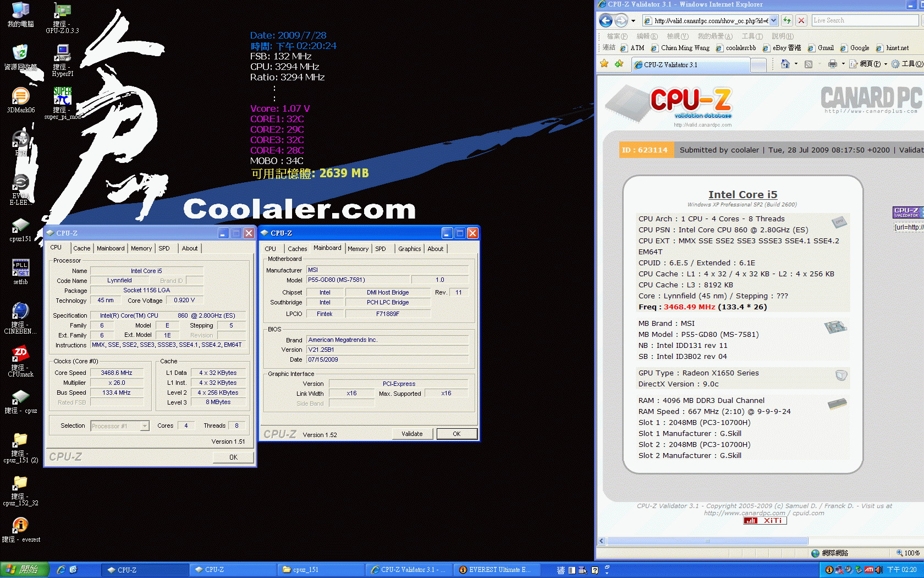Switch to SPD tab in right CPU-Z
The width and height of the screenshot is (924, 578).
(381, 249)
